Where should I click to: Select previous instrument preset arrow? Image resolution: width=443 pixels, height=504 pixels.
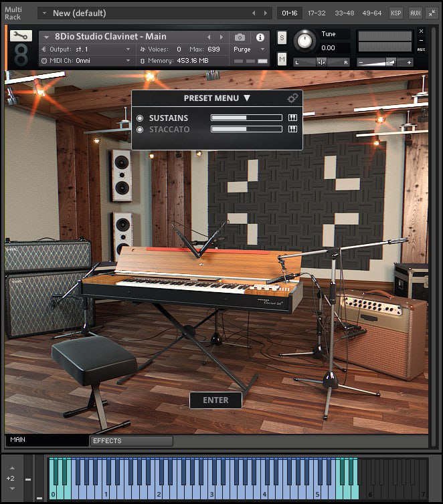coord(209,37)
